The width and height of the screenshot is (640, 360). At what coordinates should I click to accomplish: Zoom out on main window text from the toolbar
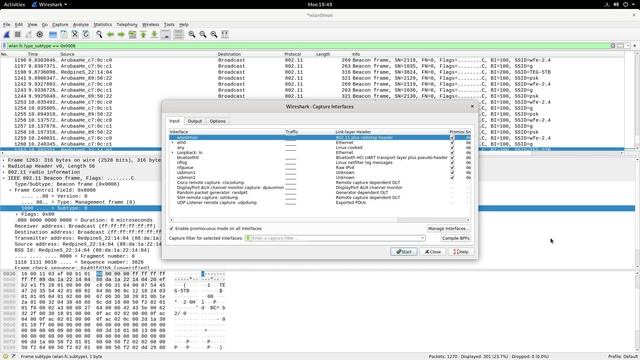[203, 35]
